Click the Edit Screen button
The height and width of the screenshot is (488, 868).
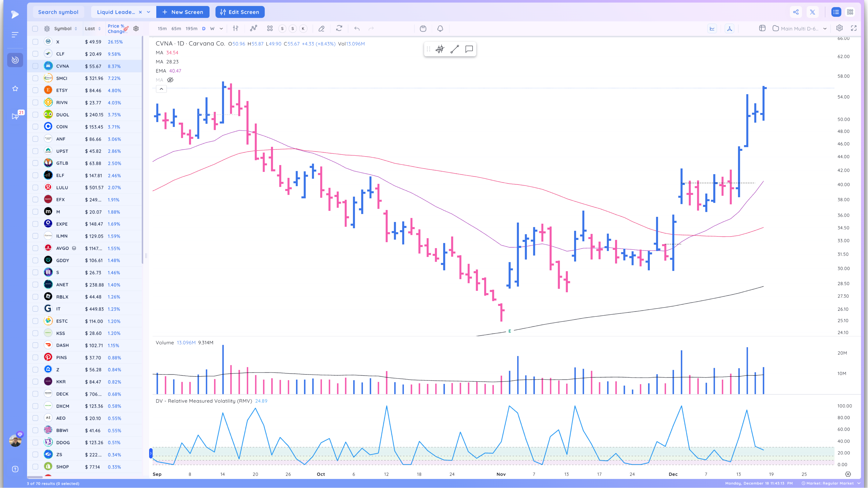coord(240,12)
